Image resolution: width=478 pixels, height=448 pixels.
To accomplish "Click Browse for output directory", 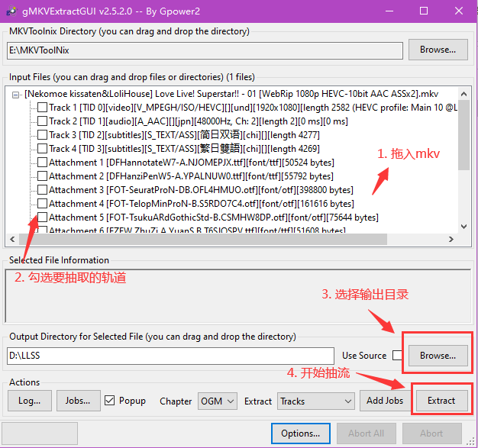I will (x=438, y=356).
